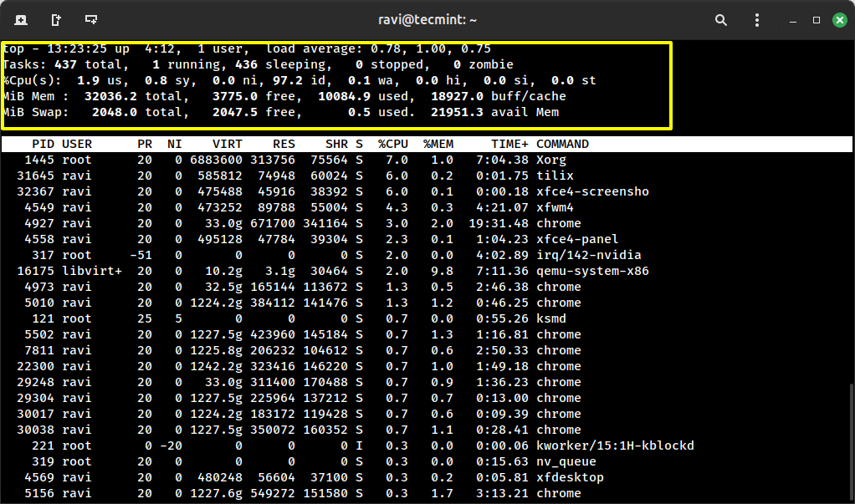The width and height of the screenshot is (855, 504).
Task: Click the qemu-system-x86 process name
Action: tap(592, 271)
